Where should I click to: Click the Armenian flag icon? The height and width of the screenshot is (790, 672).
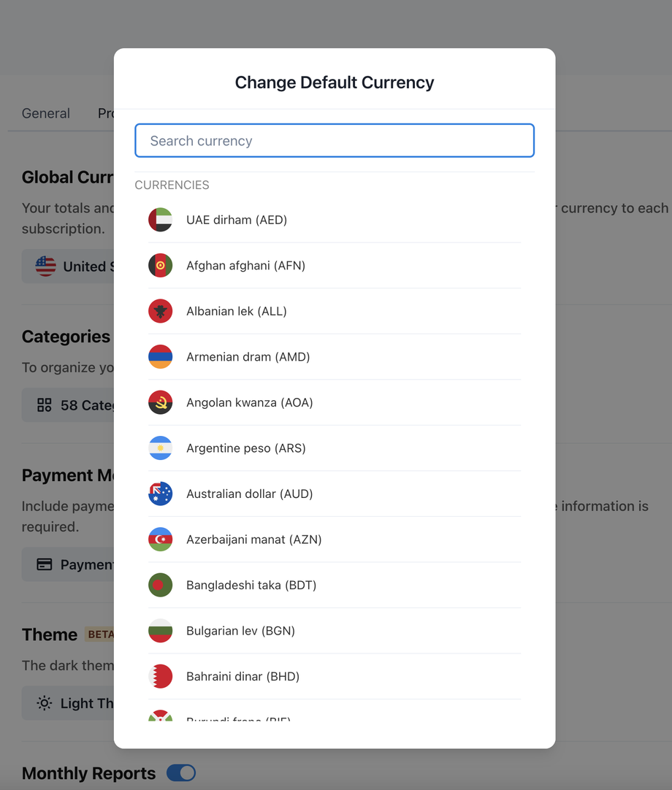pyautogui.click(x=160, y=357)
